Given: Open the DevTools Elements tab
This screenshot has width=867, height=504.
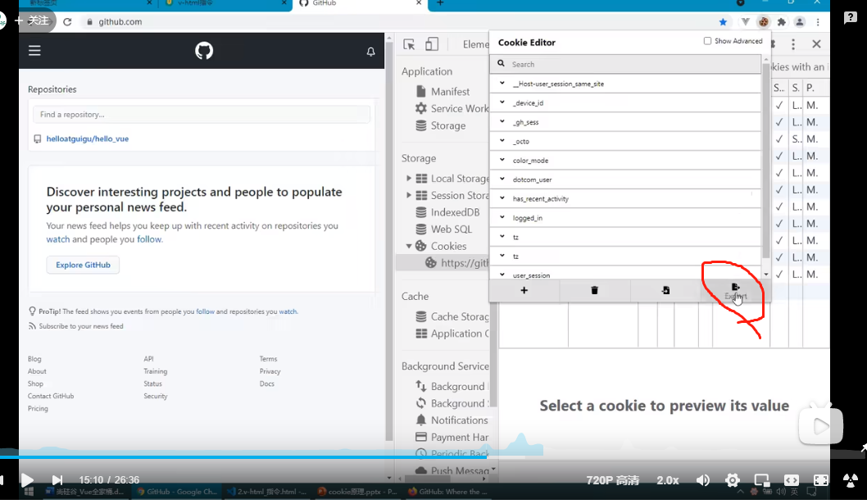Looking at the screenshot, I should click(475, 44).
